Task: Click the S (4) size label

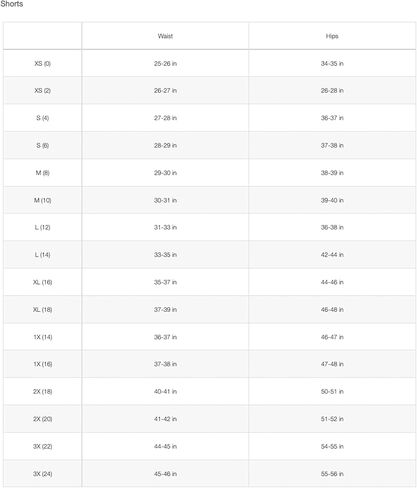Action: coord(42,118)
